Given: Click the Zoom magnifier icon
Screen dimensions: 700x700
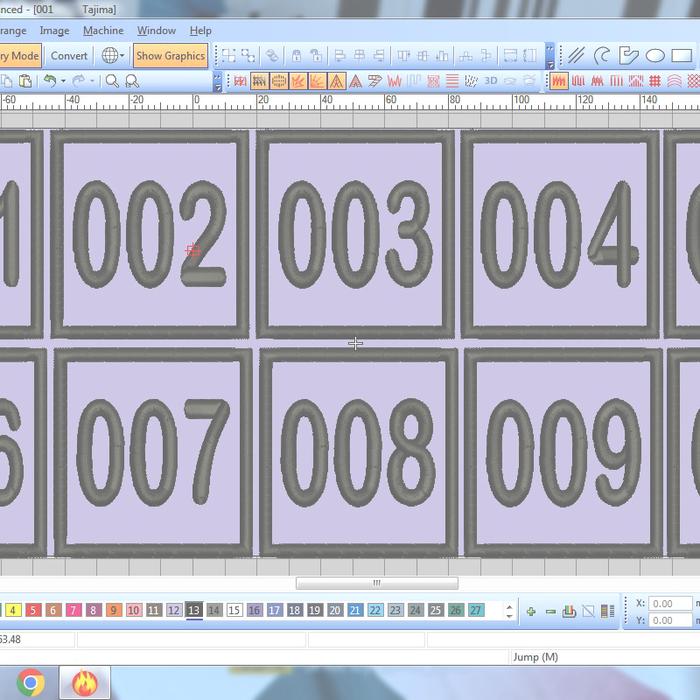Looking at the screenshot, I should point(112,81).
